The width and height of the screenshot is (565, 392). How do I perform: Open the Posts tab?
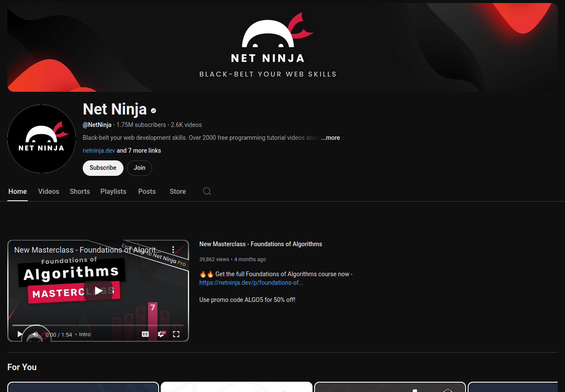(x=147, y=191)
